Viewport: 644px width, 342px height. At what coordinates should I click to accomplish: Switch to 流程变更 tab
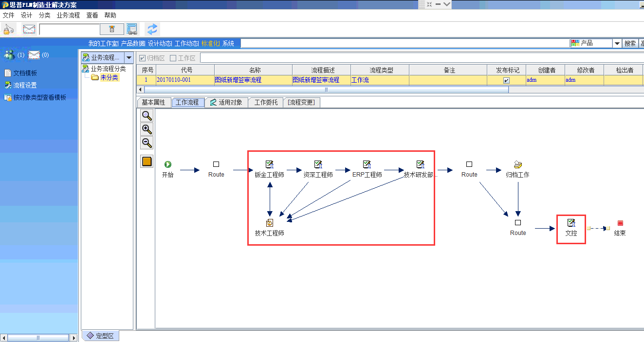301,103
